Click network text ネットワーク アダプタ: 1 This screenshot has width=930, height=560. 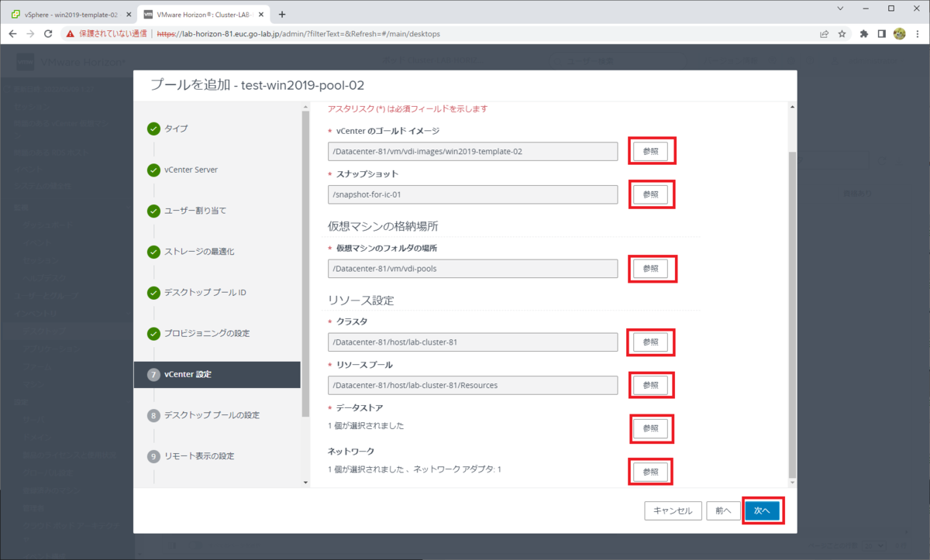(x=457, y=469)
